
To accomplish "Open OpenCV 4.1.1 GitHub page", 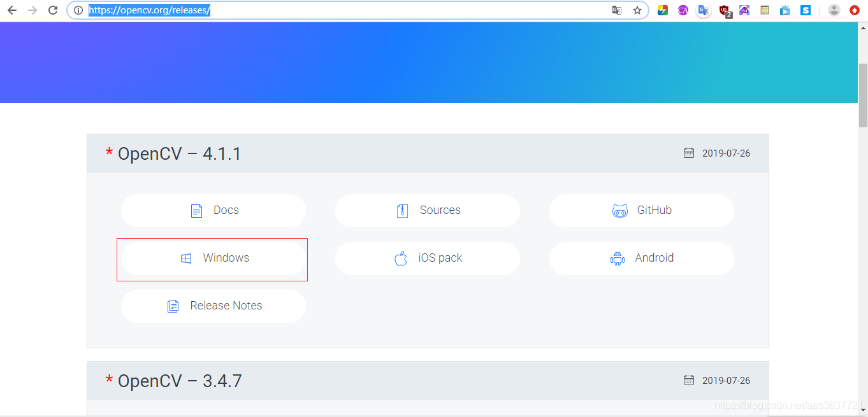I will click(642, 211).
